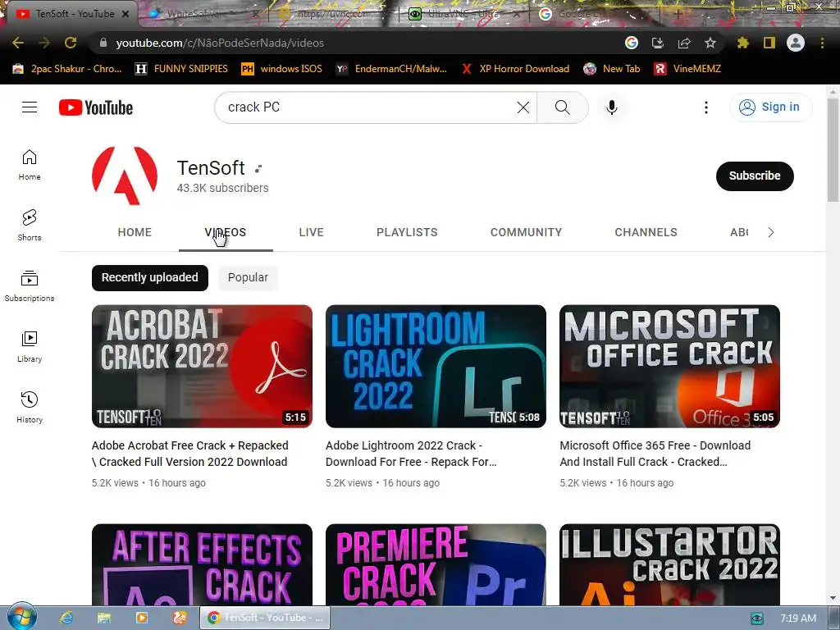Image resolution: width=840 pixels, height=630 pixels.
Task: Click Sign in button
Action: [x=771, y=107]
